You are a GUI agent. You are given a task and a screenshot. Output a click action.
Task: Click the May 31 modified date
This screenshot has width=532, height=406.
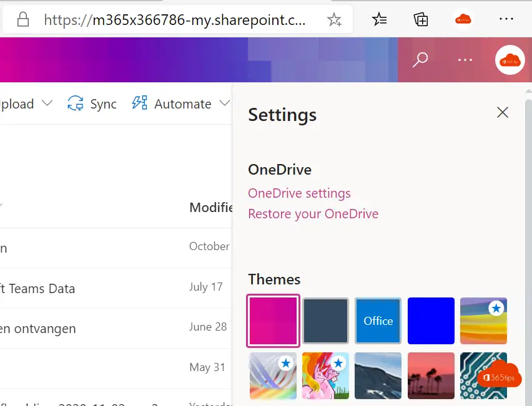point(207,367)
